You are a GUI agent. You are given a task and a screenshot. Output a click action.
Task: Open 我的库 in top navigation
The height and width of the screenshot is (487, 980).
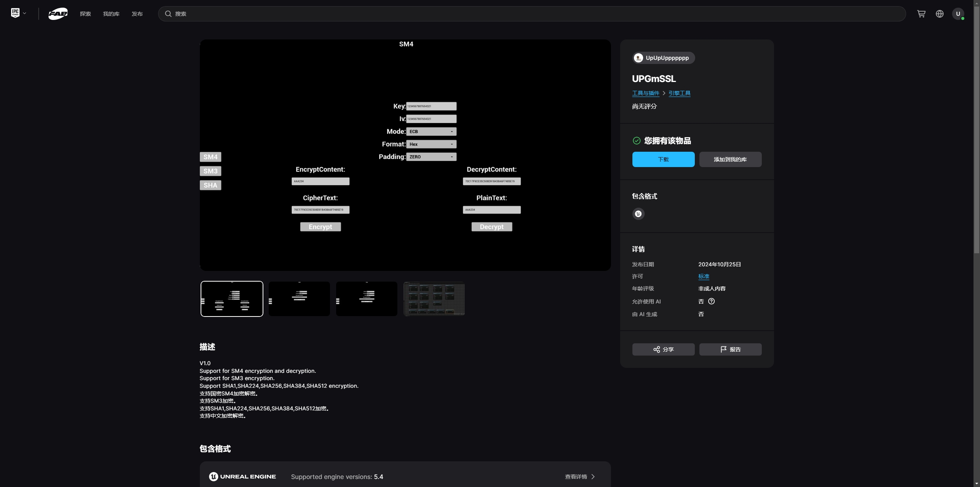[x=111, y=14]
